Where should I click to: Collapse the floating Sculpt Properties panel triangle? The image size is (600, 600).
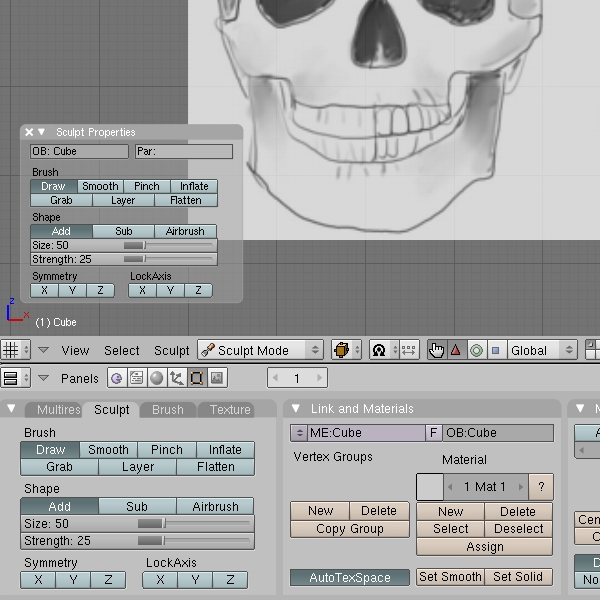(x=41, y=132)
